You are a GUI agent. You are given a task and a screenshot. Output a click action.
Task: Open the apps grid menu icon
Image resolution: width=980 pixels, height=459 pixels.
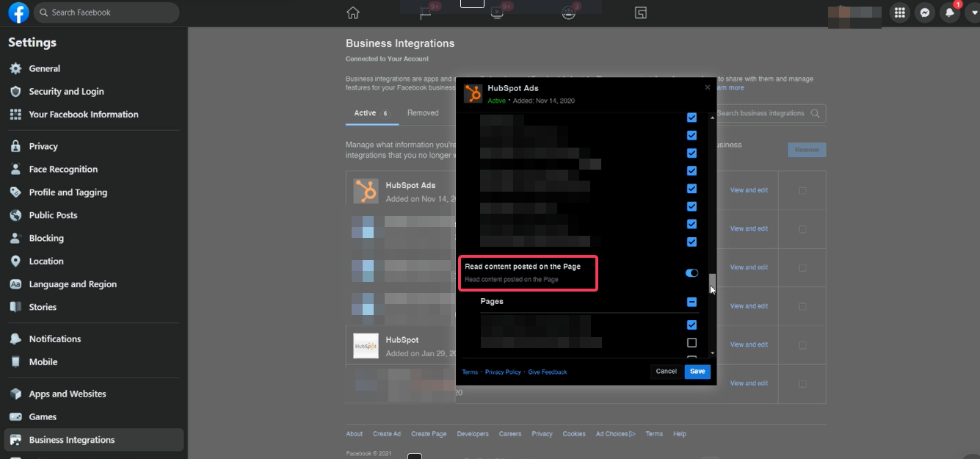point(900,12)
